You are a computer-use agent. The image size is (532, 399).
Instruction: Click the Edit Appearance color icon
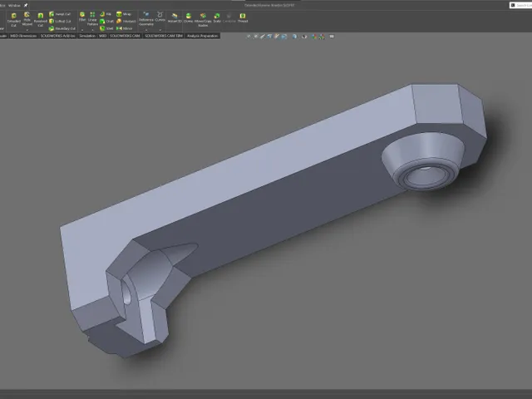pyautogui.click(x=314, y=37)
